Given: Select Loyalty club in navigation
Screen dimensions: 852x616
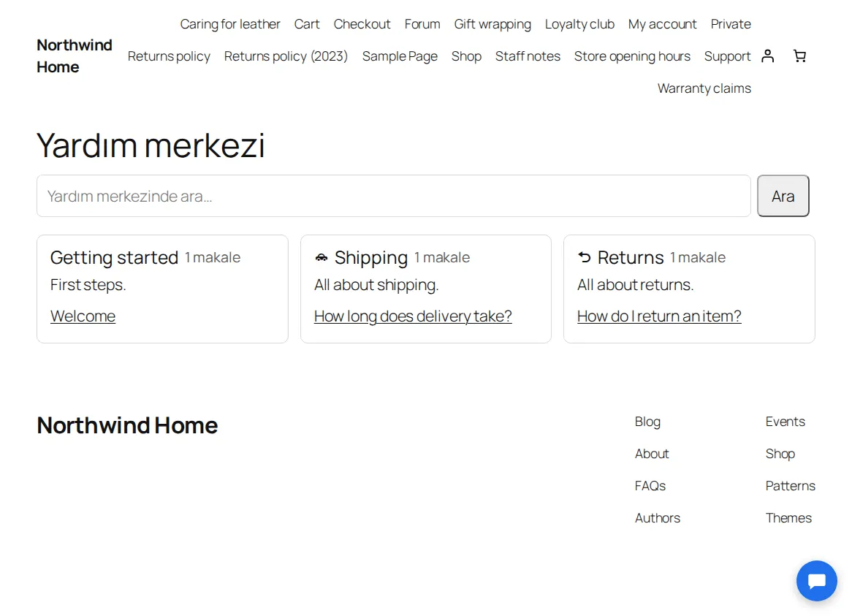Looking at the screenshot, I should 579,24.
